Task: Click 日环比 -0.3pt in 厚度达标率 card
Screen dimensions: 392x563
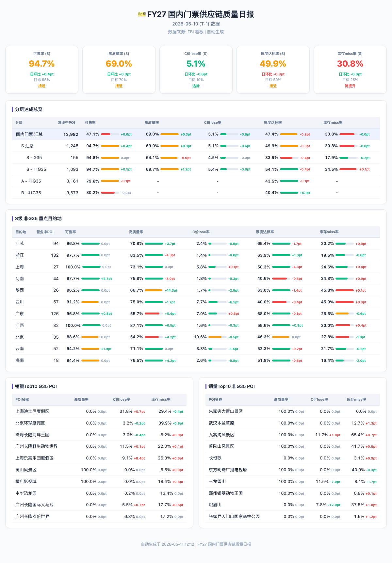Action: [x=273, y=74]
